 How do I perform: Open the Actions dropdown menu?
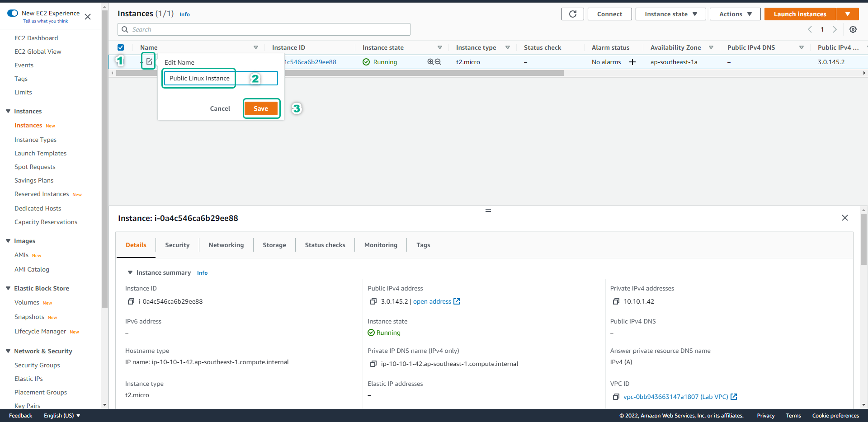[x=735, y=14]
